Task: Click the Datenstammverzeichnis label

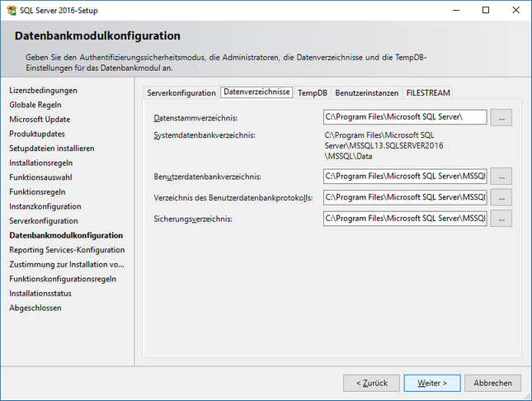Action: [195, 118]
